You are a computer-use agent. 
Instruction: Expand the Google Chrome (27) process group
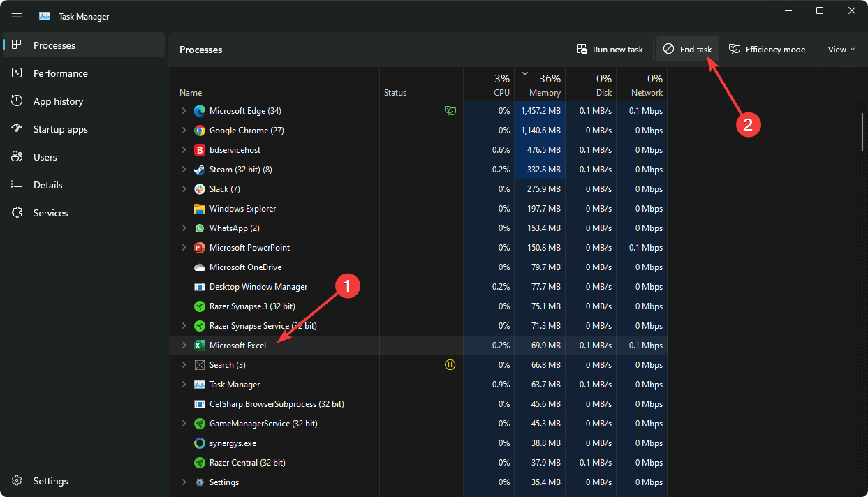[x=184, y=131]
